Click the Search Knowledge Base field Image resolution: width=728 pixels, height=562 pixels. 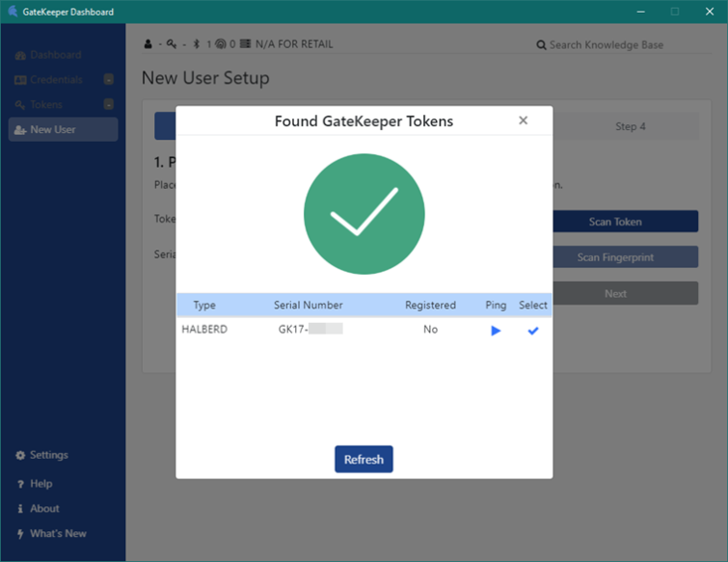click(622, 45)
